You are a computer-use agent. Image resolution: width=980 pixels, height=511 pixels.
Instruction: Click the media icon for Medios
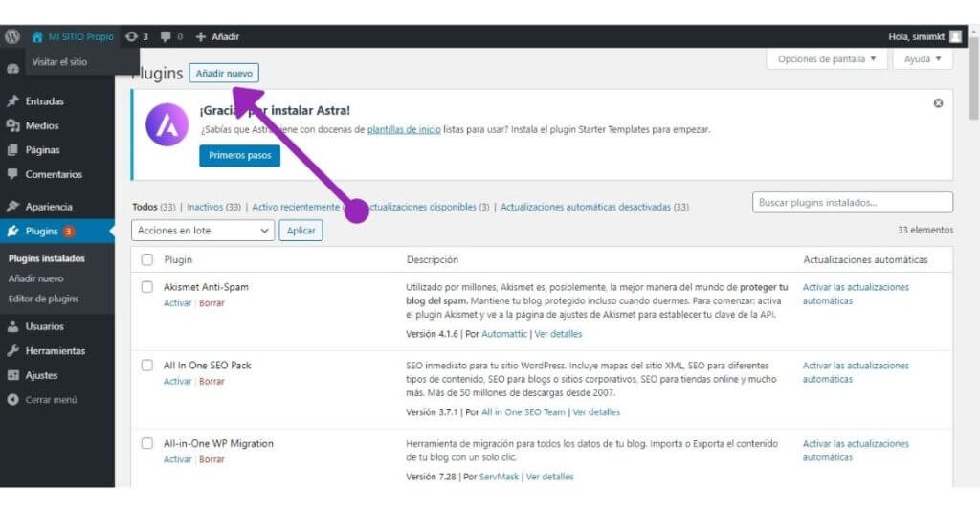coord(12,125)
